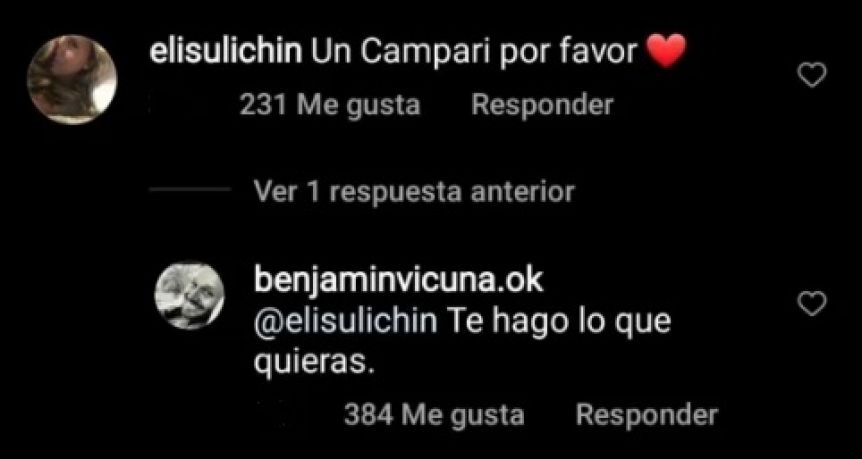Screen dimensions: 862x459
Task: Reply to elisulichin's comment with Responder
Action: (x=542, y=105)
